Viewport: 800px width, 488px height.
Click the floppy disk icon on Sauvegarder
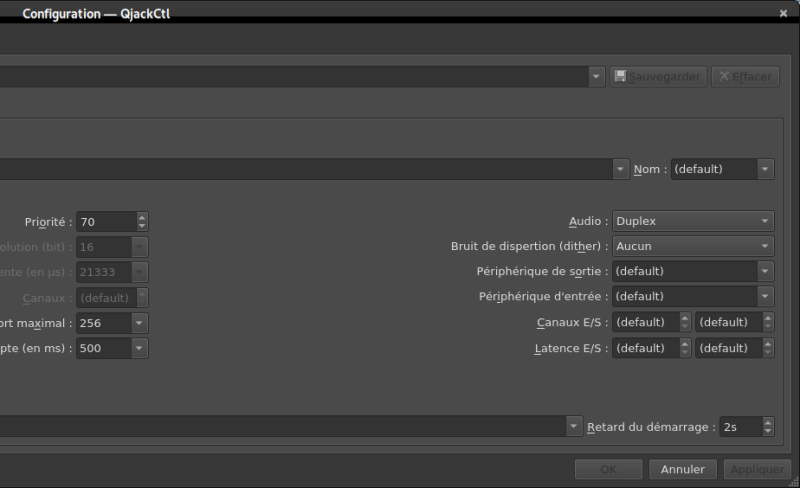point(620,76)
